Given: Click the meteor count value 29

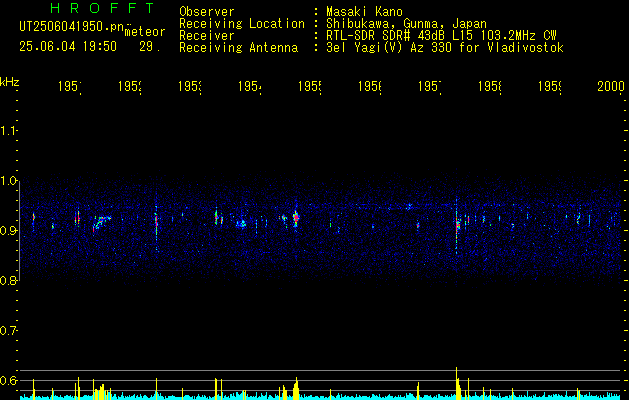Looking at the screenshot, I should pos(150,47).
